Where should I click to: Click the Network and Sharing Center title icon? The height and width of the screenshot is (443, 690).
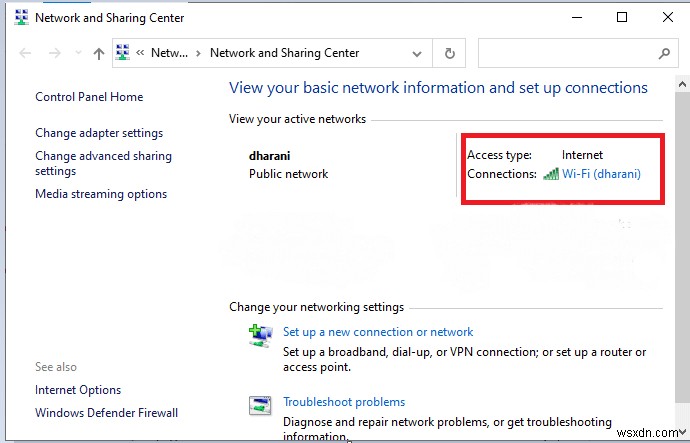pyautogui.click(x=20, y=18)
